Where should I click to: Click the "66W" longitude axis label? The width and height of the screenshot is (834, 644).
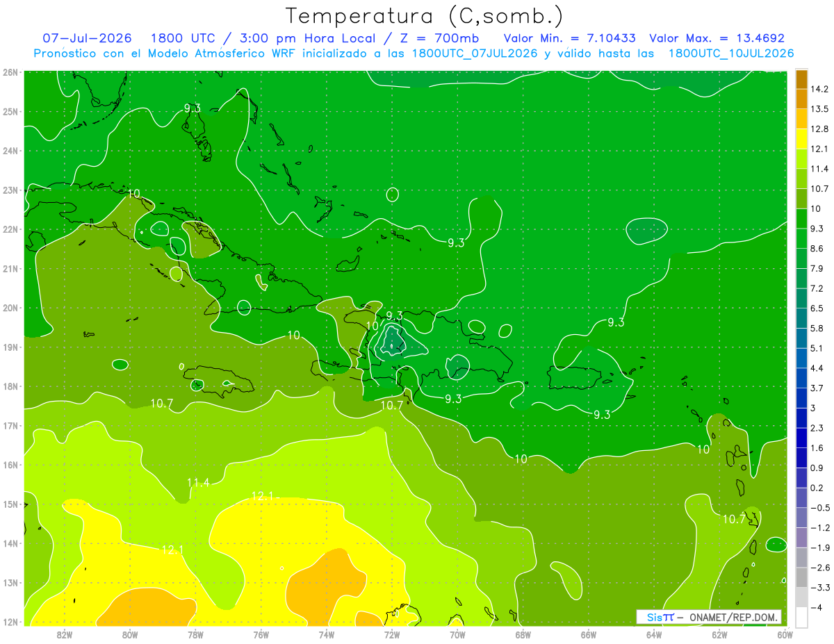(x=588, y=634)
